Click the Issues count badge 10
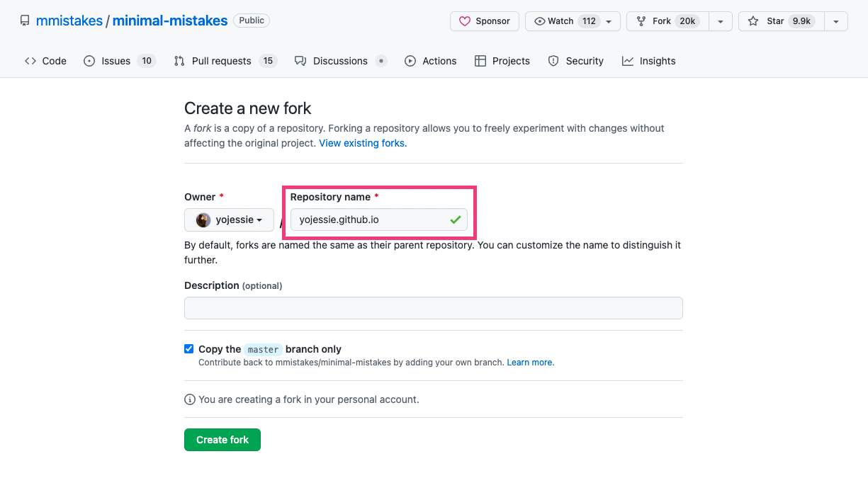The height and width of the screenshot is (478, 868). [146, 61]
